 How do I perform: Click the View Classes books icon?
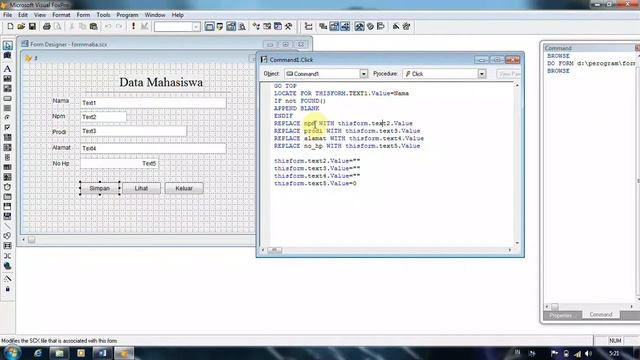pos(7,56)
